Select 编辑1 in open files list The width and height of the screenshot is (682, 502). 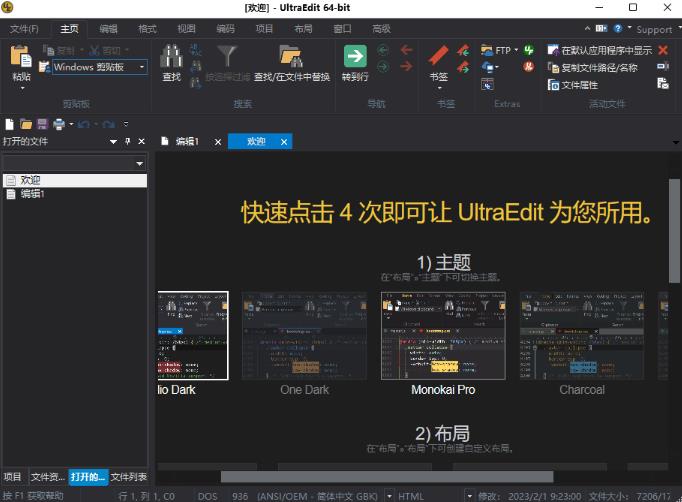tap(75, 194)
